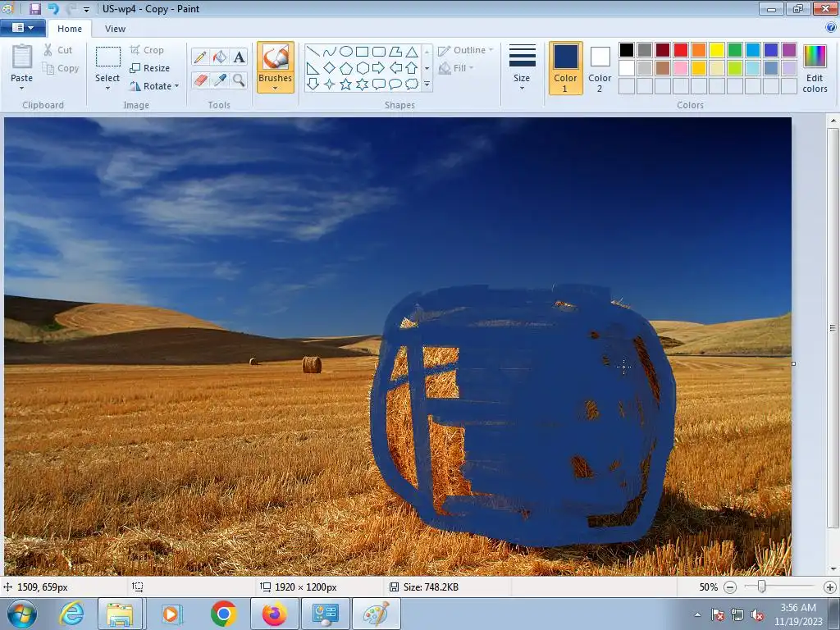Choose the Polygon shape

[x=395, y=52]
